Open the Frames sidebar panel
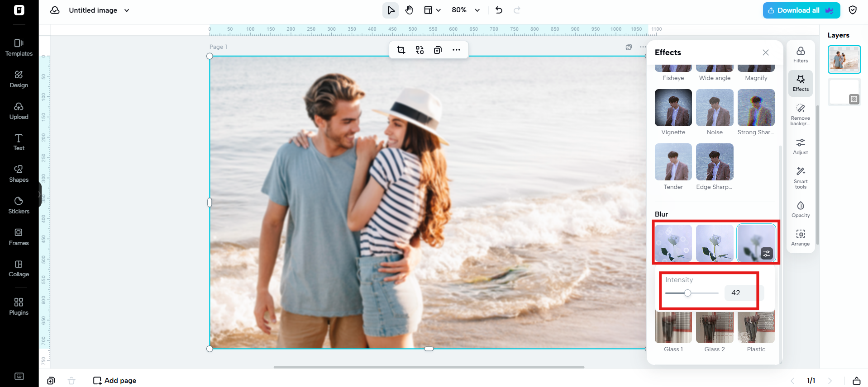Image resolution: width=868 pixels, height=387 pixels. coord(19,237)
